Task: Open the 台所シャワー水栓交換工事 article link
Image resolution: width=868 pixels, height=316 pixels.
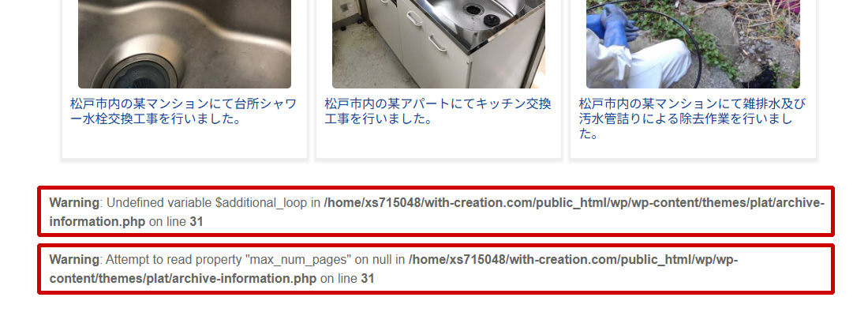Action: click(x=184, y=111)
